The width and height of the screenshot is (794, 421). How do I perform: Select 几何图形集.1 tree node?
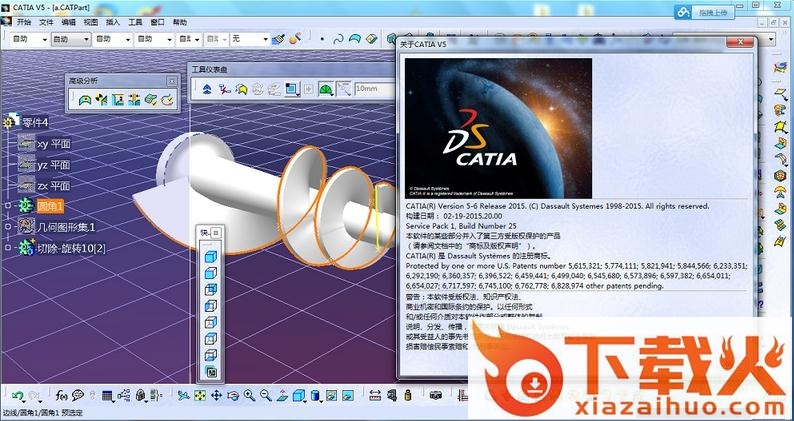point(66,227)
